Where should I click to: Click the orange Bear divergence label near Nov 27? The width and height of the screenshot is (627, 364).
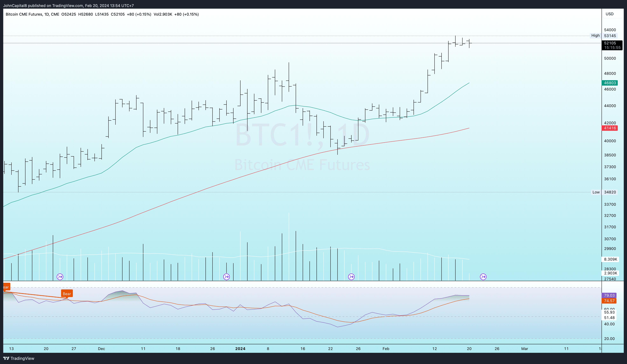point(67,294)
